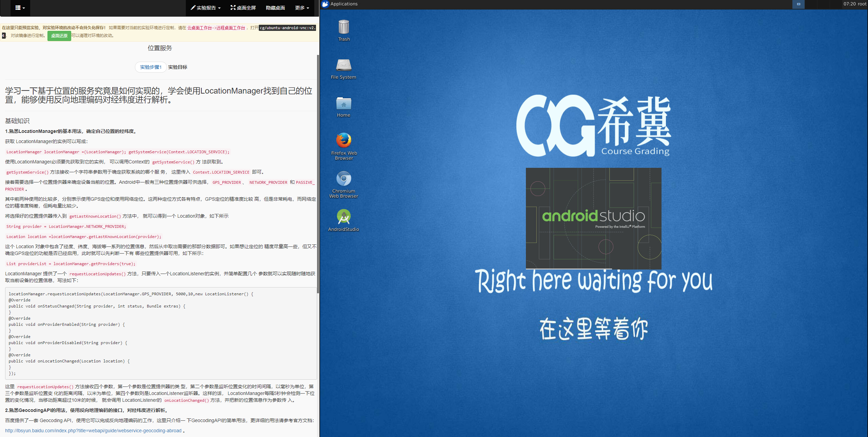Screen dimensions: 868x437
Task: Click the onProviderEnabled(String provider) code line
Action: [67, 324]
